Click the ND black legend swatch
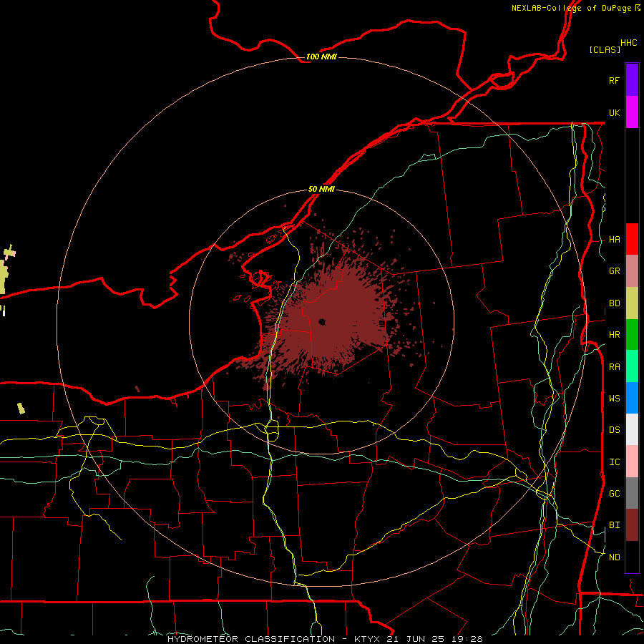 coord(632,557)
